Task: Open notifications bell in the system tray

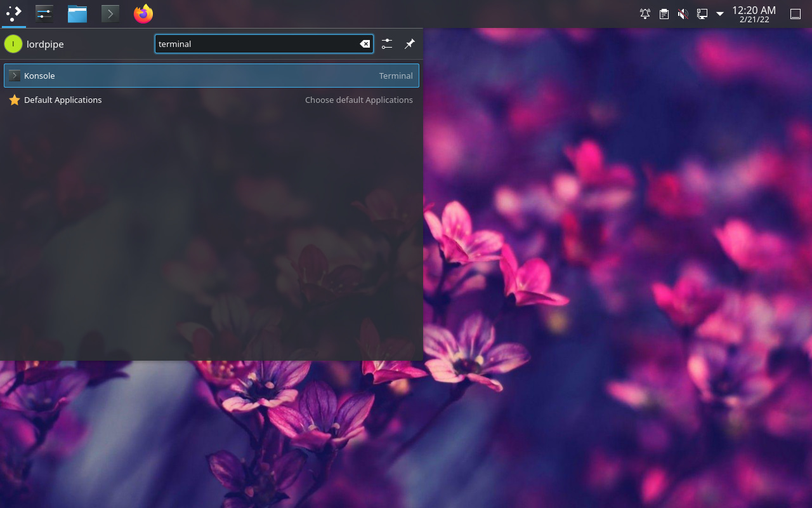Action: (x=645, y=13)
